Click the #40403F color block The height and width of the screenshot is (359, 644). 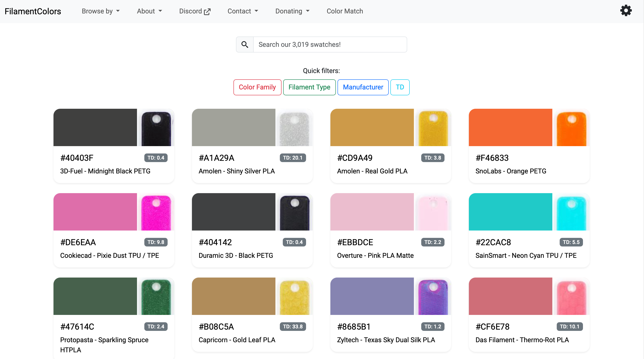[95, 127]
